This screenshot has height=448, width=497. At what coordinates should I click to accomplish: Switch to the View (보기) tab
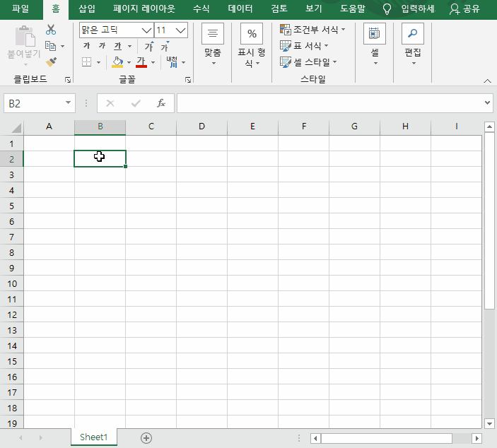click(314, 8)
